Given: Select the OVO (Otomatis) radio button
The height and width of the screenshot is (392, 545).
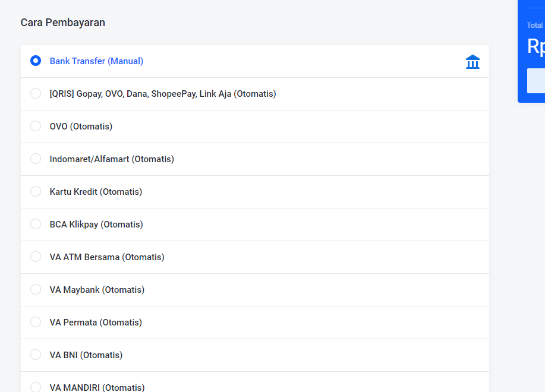Looking at the screenshot, I should click(36, 126).
